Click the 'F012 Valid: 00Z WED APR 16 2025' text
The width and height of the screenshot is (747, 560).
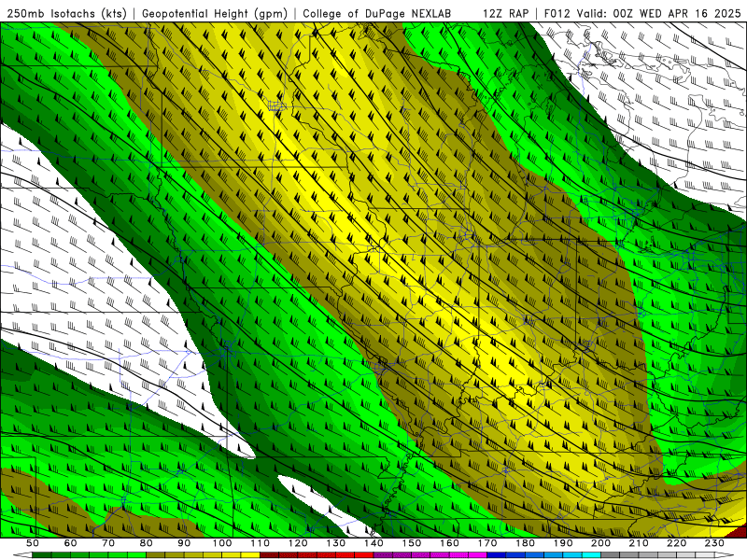[x=642, y=13]
